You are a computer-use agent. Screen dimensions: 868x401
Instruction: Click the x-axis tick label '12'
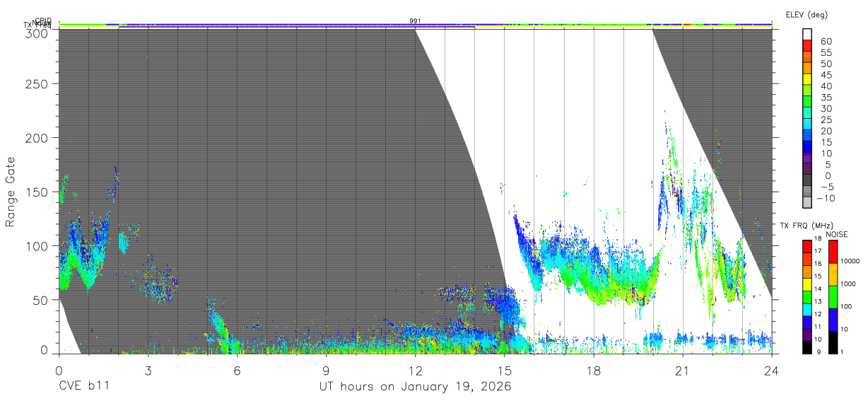pyautogui.click(x=415, y=370)
